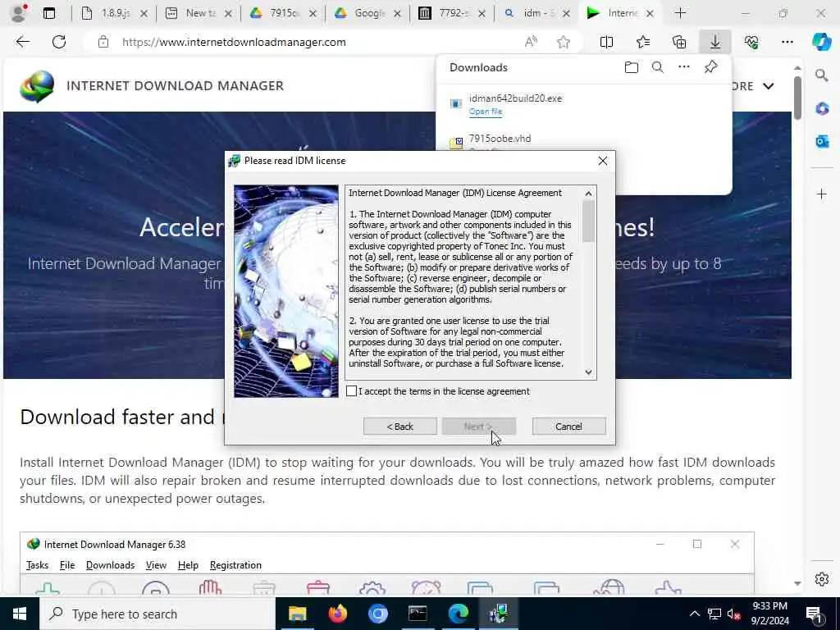Open the terminal taskbar icon
This screenshot has height=630, width=840.
point(418,614)
